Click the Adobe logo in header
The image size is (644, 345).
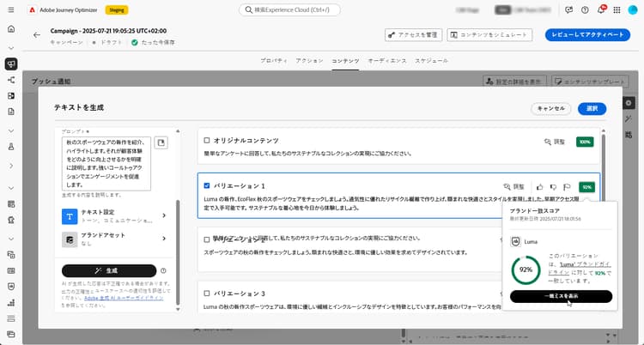(32, 9)
